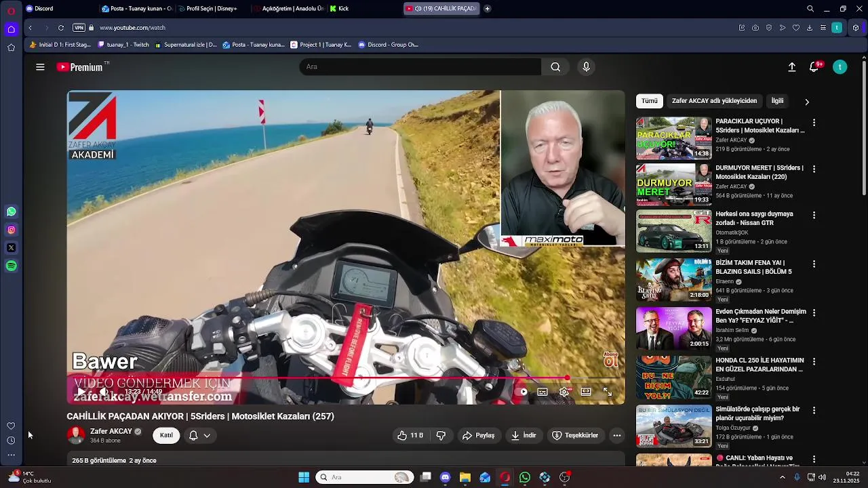This screenshot has width=868, height=488.
Task: Click the YouTube search input field
Action: (x=420, y=66)
